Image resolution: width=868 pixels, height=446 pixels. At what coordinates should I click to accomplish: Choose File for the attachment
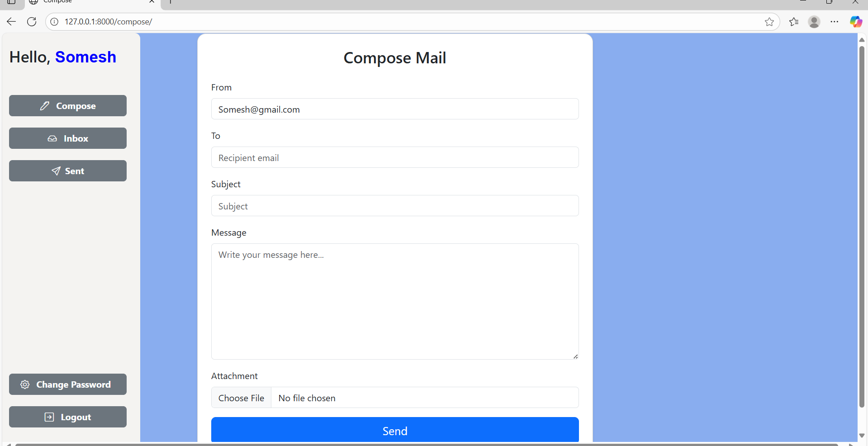(x=242, y=398)
